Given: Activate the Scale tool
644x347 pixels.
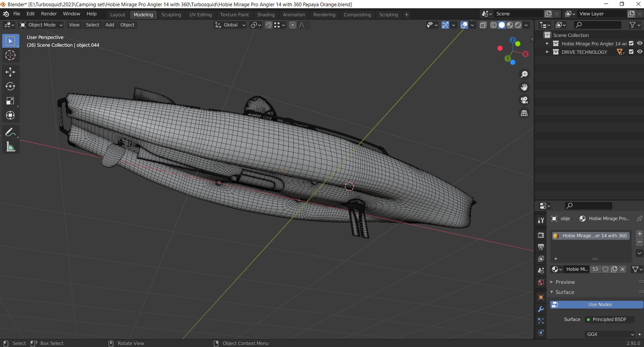Looking at the screenshot, I should click(10, 101).
